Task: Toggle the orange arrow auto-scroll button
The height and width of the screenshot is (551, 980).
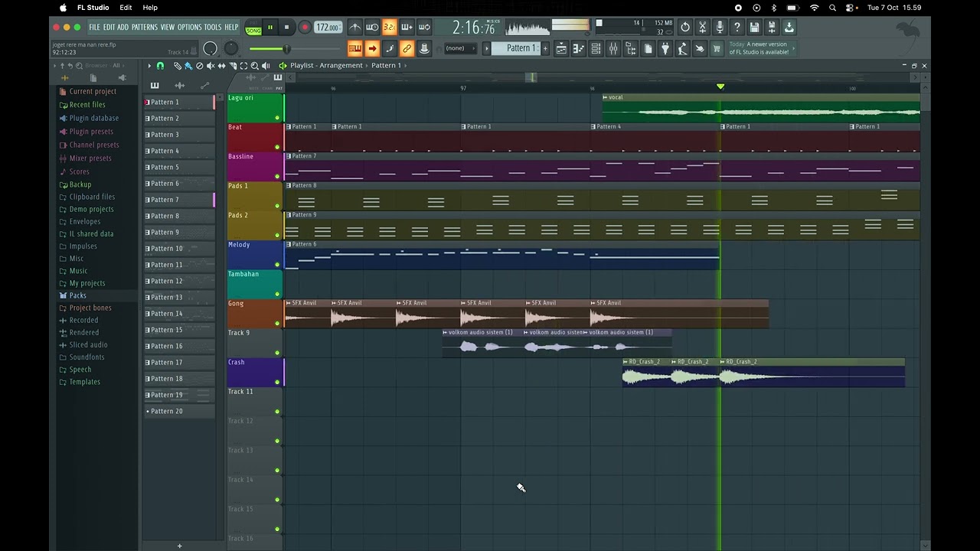Action: coord(372,49)
